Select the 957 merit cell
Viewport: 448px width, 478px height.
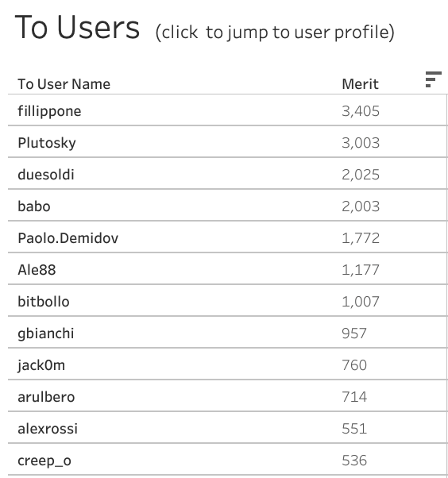[354, 333]
